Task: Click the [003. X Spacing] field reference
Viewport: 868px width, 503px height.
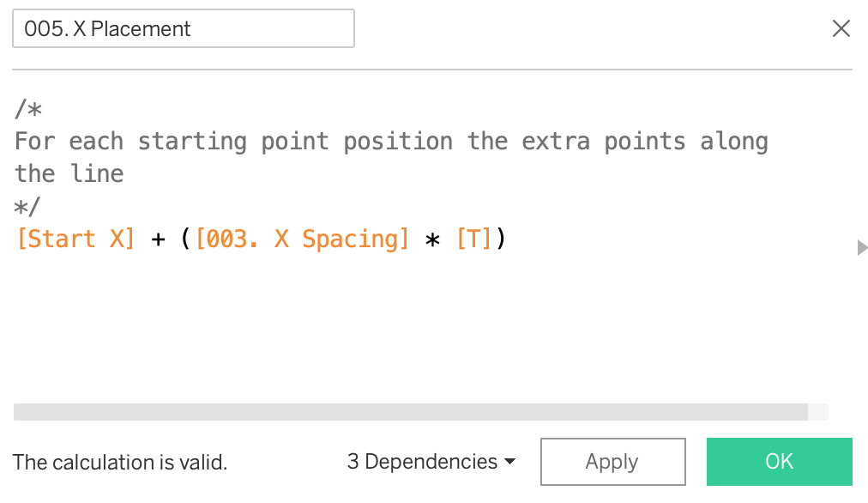Action: [302, 239]
